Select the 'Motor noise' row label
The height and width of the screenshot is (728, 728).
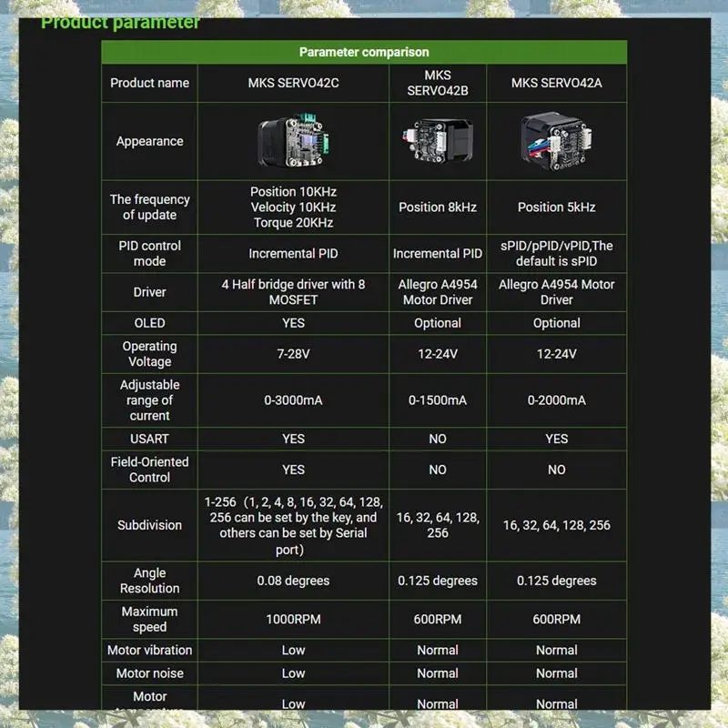click(x=149, y=673)
